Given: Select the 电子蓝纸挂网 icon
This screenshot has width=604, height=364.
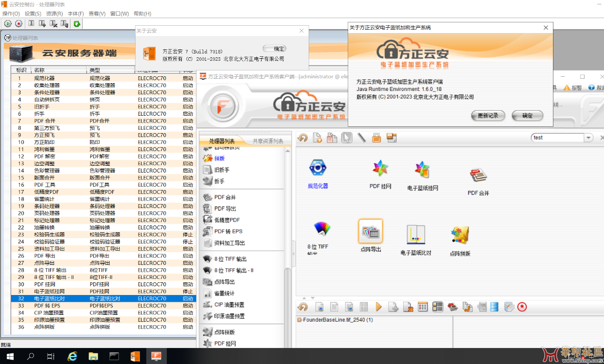Looking at the screenshot, I should (422, 170).
